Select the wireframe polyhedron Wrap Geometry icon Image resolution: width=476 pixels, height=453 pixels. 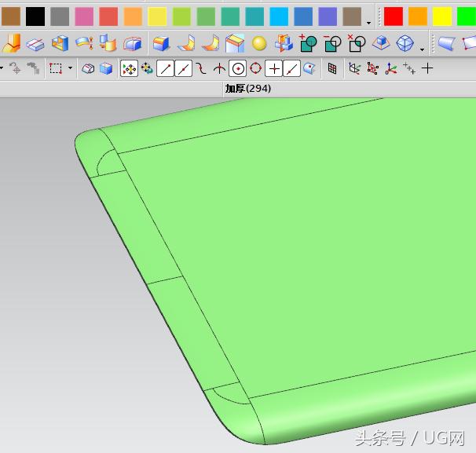405,43
